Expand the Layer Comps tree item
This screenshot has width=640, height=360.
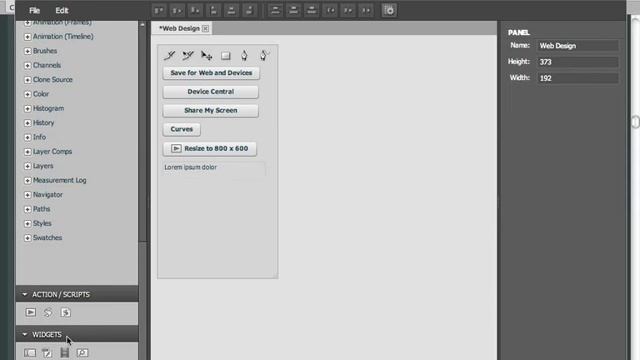27,152
